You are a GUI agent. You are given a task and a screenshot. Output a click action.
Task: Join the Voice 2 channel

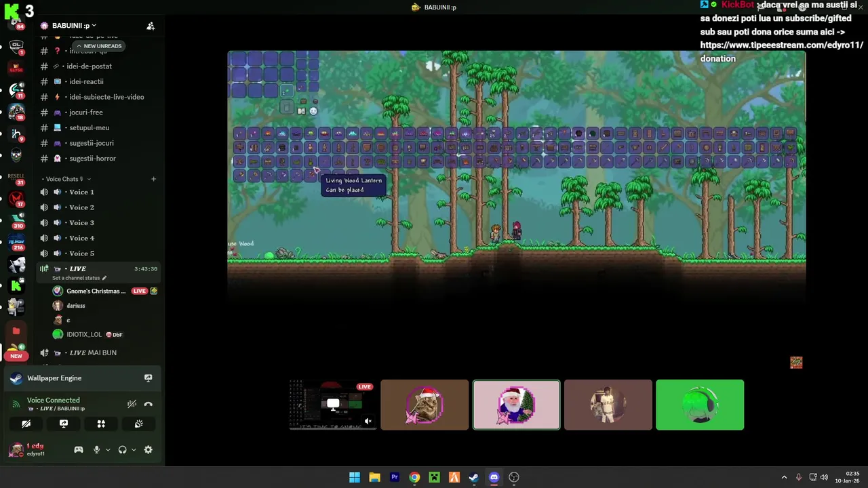tap(98, 207)
